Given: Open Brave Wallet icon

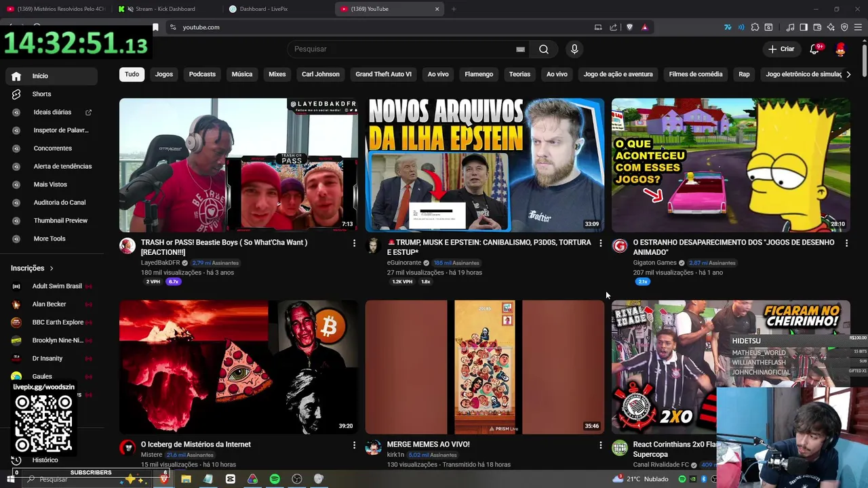Looking at the screenshot, I should (817, 27).
